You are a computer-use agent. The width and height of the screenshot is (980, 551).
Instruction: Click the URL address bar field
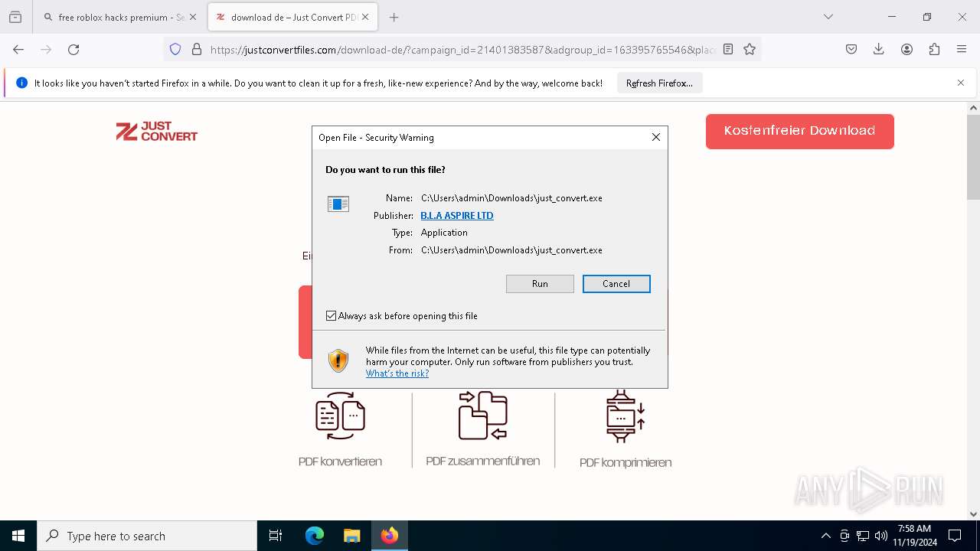463,50
